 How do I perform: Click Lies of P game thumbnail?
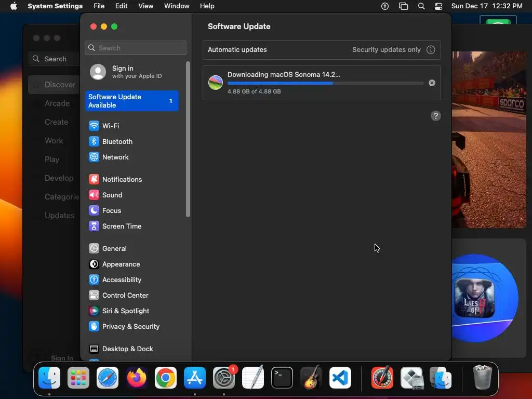click(475, 298)
